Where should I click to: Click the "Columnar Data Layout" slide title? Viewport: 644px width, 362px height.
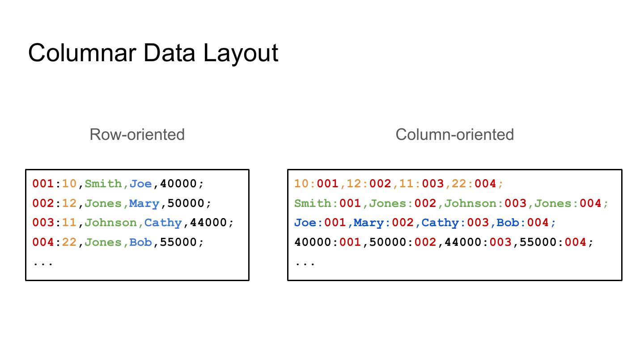coord(153,53)
